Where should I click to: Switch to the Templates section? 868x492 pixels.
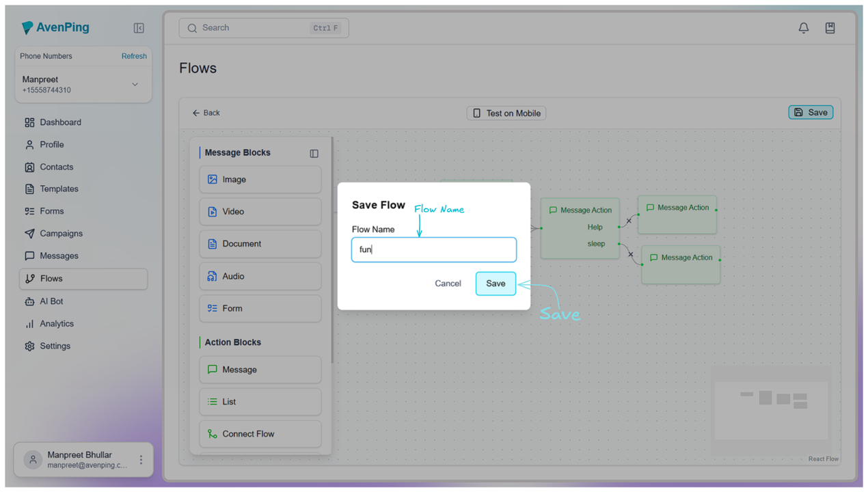pyautogui.click(x=58, y=189)
